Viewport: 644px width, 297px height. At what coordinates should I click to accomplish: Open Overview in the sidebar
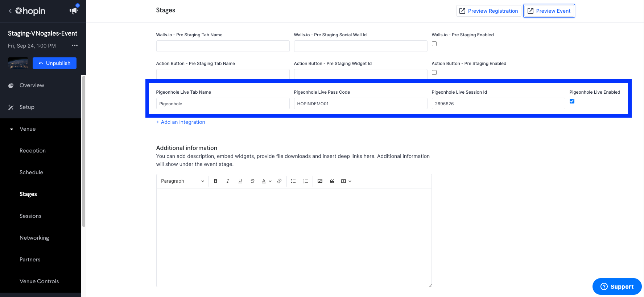pos(32,85)
